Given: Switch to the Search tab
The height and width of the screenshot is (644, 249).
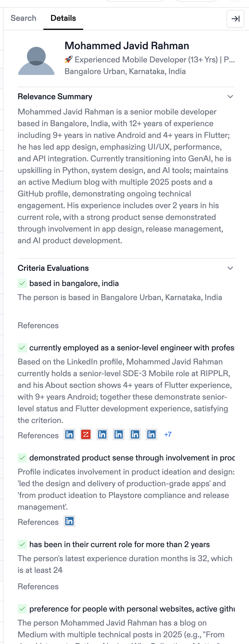Looking at the screenshot, I should pos(23,18).
